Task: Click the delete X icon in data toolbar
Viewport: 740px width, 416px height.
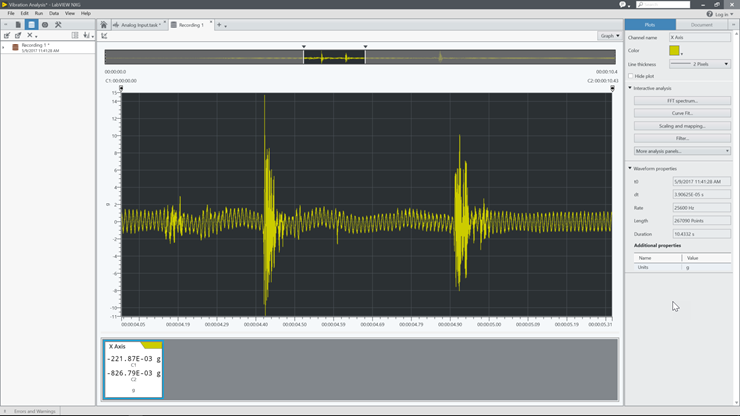Action: [x=30, y=36]
